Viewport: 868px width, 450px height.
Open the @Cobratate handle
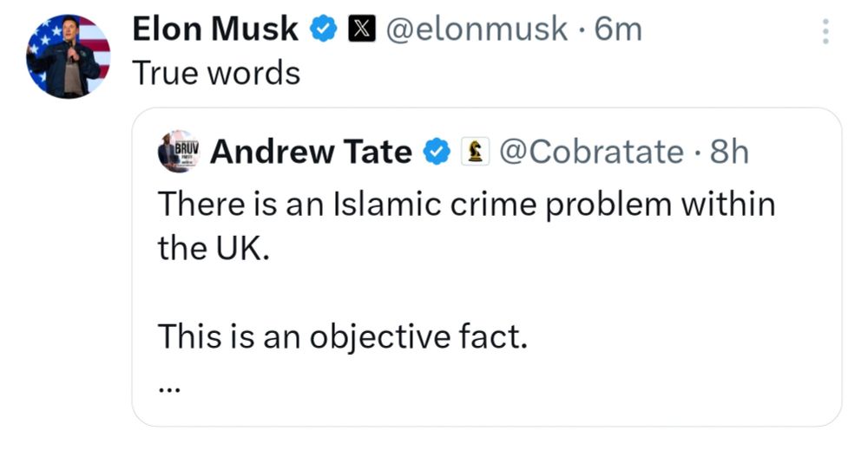tap(592, 152)
